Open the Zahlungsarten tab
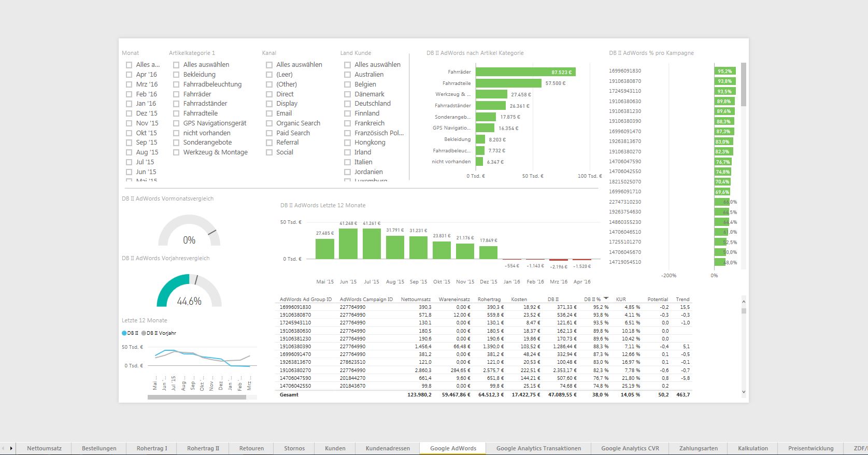The width and height of the screenshot is (868, 455). (x=699, y=448)
